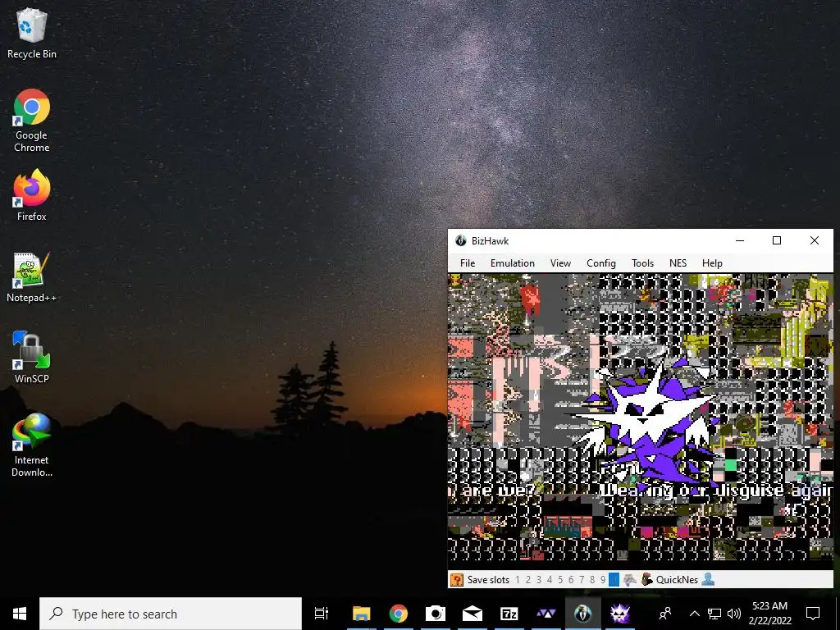Open File Explorer from taskbar
This screenshot has width=840, height=630.
point(362,614)
